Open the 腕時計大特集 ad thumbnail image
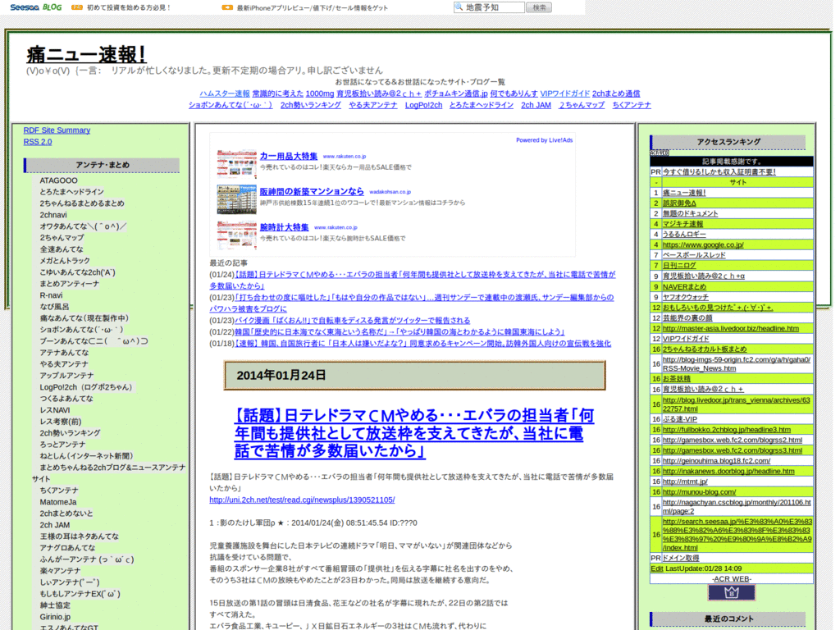The height and width of the screenshot is (630, 840). 236,235
